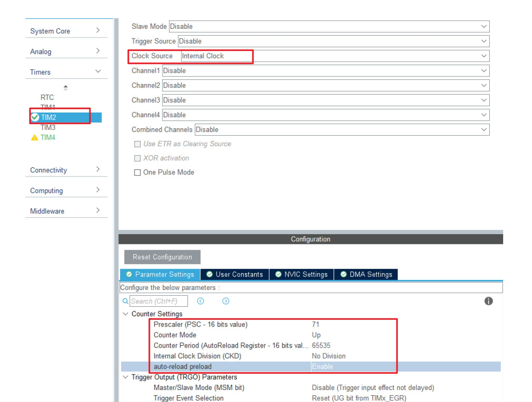Switch to NVIC Settings tab
532x402 pixels.
[x=302, y=275]
